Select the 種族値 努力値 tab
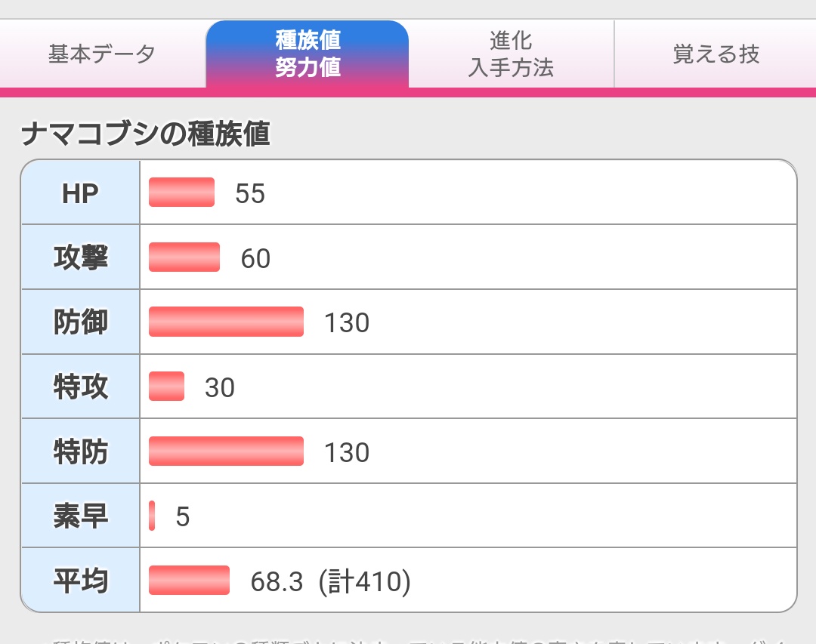The height and width of the screenshot is (644, 816). click(308, 54)
